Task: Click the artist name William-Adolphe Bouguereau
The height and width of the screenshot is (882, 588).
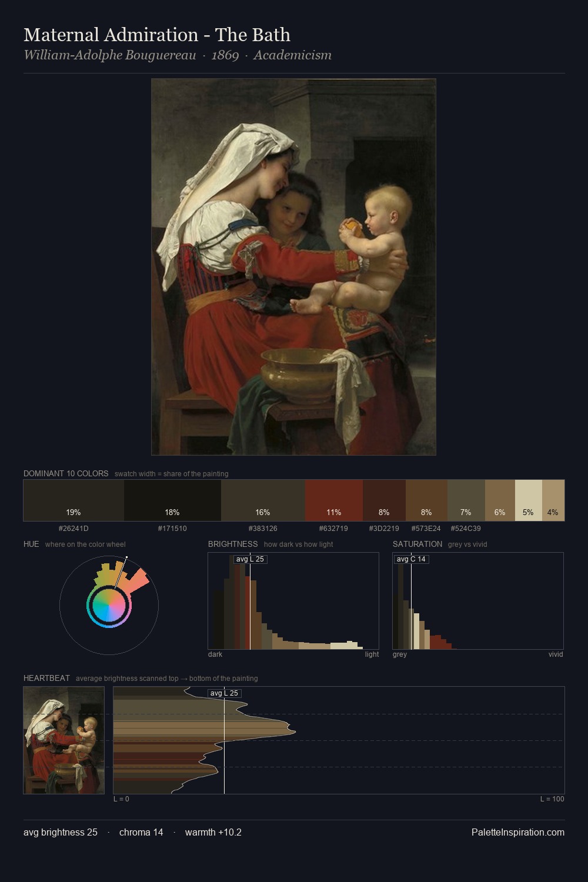Action: 110,55
